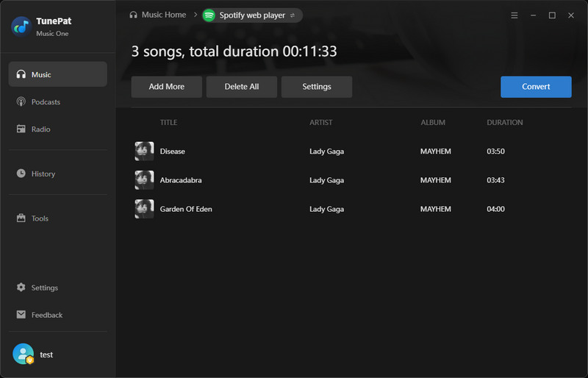Viewport: 588px width, 378px height.
Task: Click the swap source arrows icon
Action: 293,15
